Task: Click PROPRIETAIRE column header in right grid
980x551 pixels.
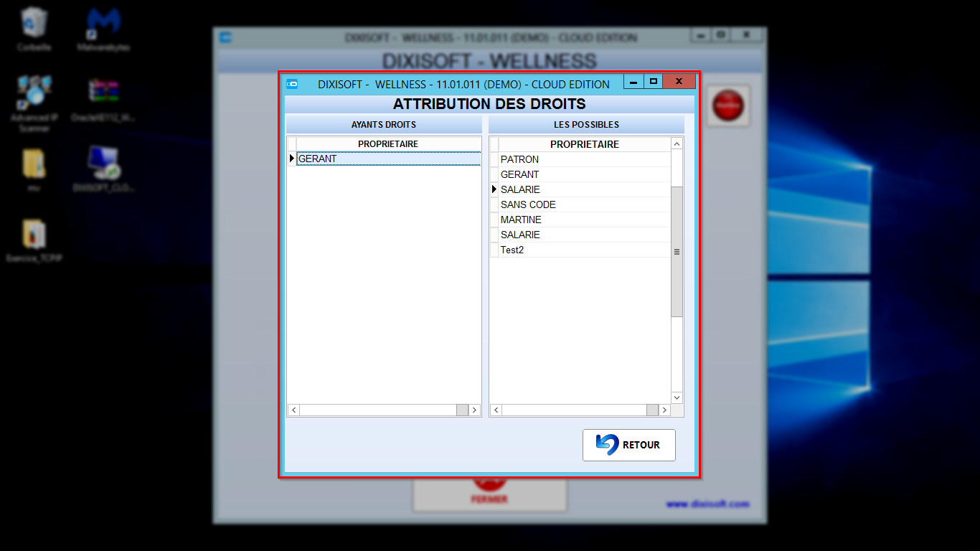Action: pos(585,144)
